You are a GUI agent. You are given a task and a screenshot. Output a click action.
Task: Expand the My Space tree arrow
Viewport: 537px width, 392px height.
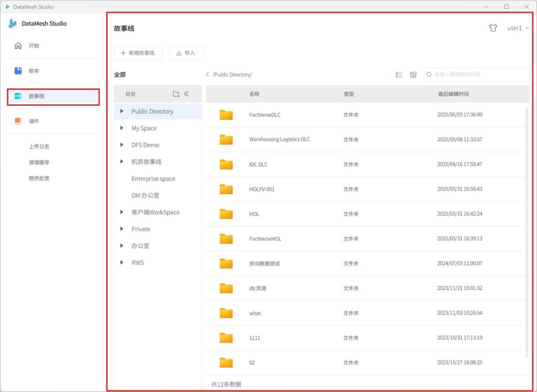(122, 128)
